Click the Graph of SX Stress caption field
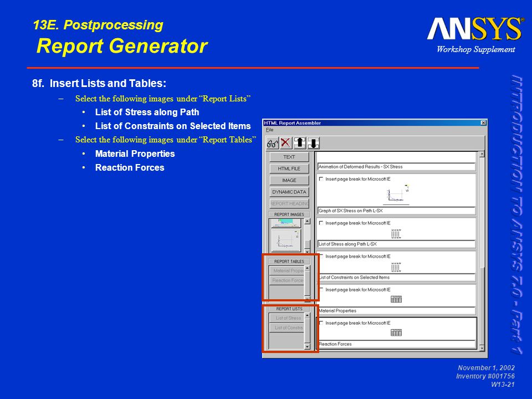Image resolution: width=532 pixels, height=399 pixels. pos(396,211)
